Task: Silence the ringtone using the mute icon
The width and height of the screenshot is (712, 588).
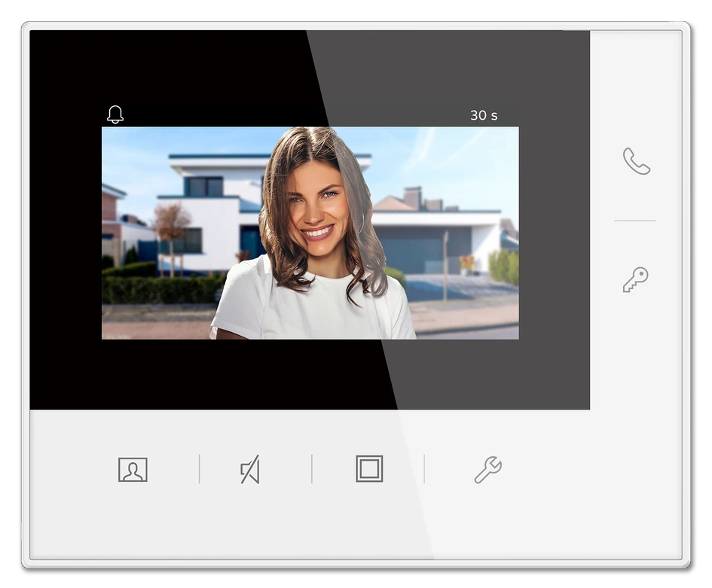Action: point(249,469)
